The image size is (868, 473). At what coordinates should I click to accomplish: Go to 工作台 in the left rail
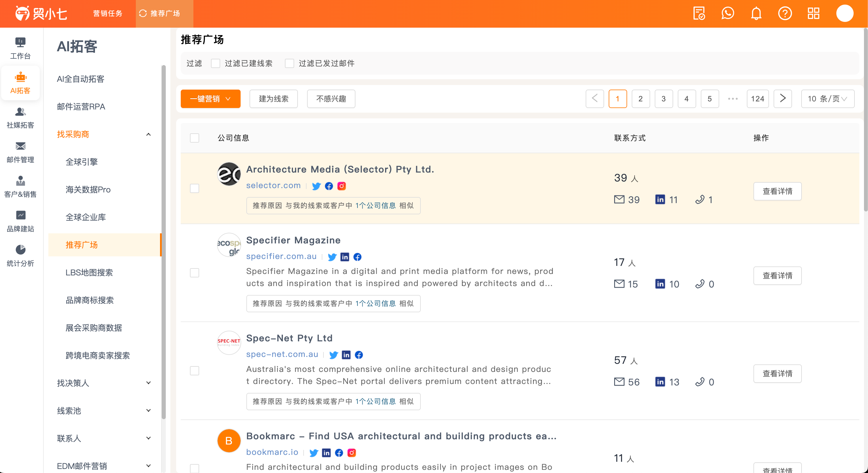tap(20, 48)
